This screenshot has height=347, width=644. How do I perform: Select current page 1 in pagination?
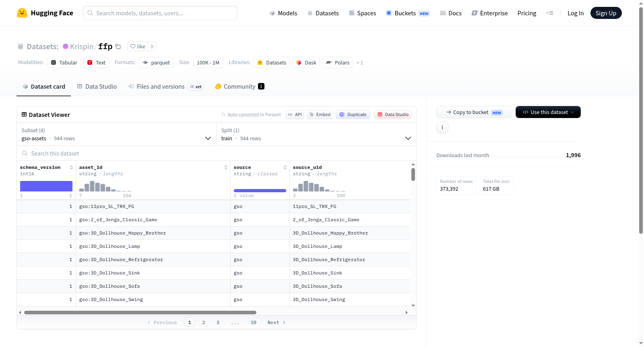pyautogui.click(x=190, y=322)
